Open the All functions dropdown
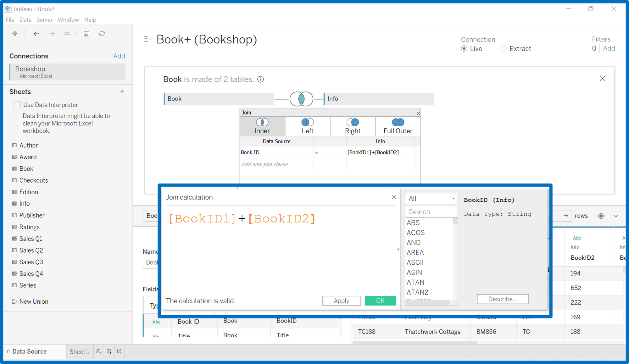The width and height of the screenshot is (629, 364). coord(431,199)
